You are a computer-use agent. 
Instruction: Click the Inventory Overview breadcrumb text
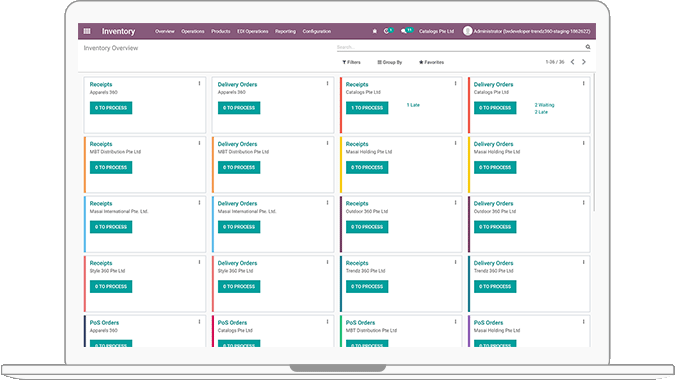pos(111,48)
